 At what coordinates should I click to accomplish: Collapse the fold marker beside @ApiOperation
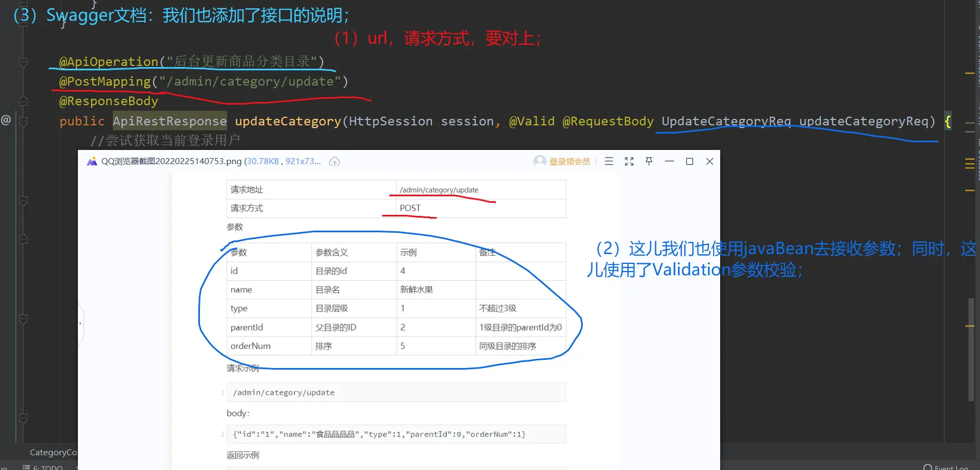23,62
